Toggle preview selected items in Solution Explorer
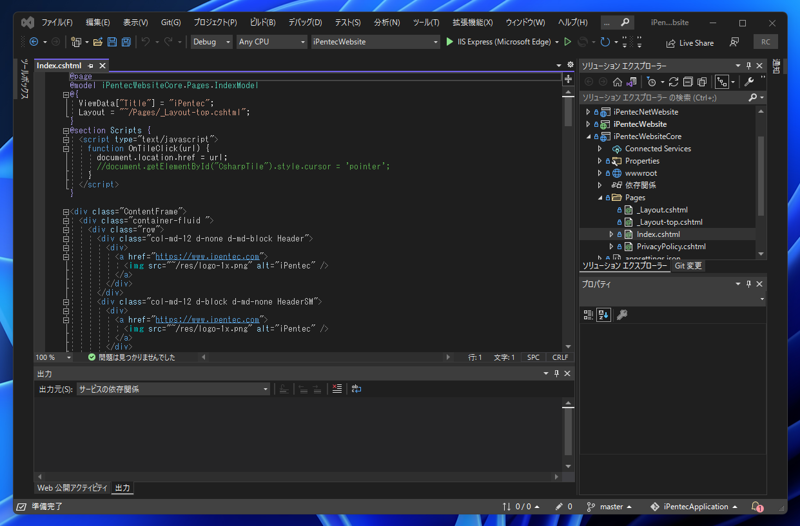The image size is (800, 526). click(722, 82)
